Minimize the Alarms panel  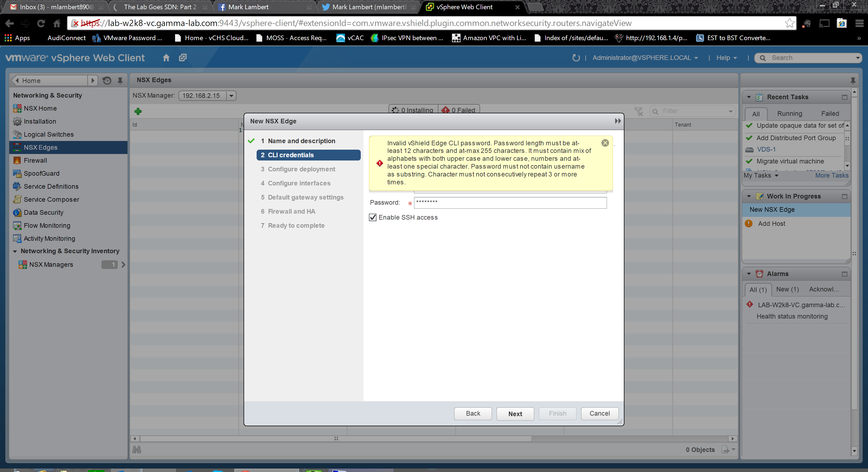tap(844, 274)
